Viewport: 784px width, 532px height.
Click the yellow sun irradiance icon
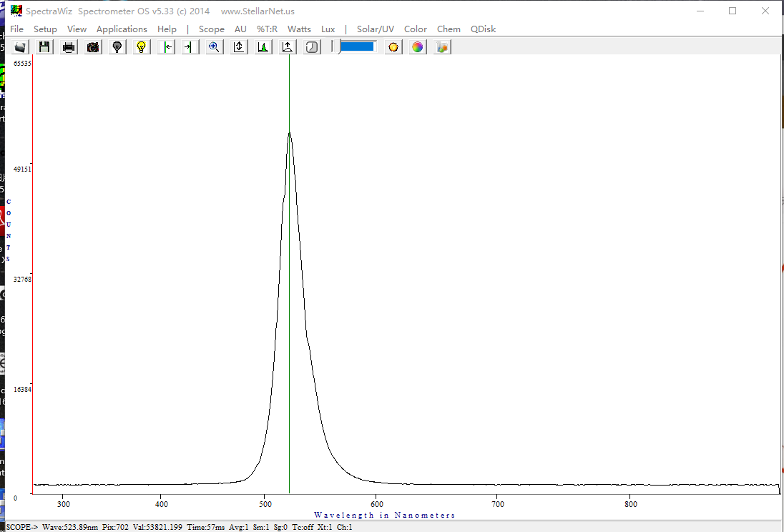[x=393, y=47]
